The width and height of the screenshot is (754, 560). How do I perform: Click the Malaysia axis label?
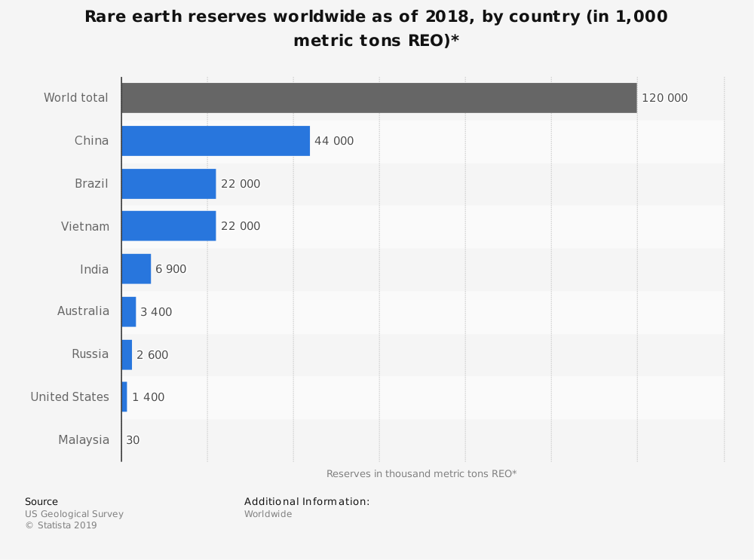click(x=84, y=440)
